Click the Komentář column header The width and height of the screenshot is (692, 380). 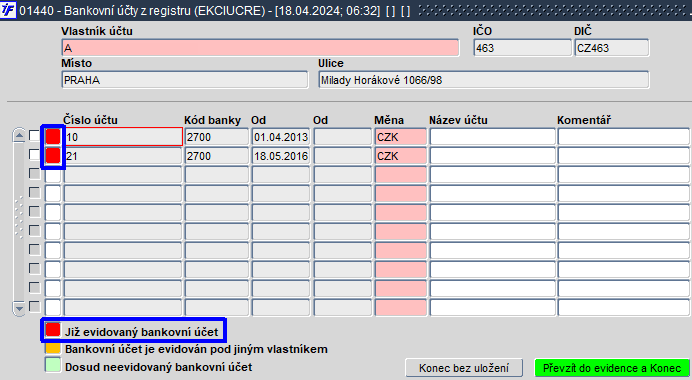pyautogui.click(x=584, y=120)
